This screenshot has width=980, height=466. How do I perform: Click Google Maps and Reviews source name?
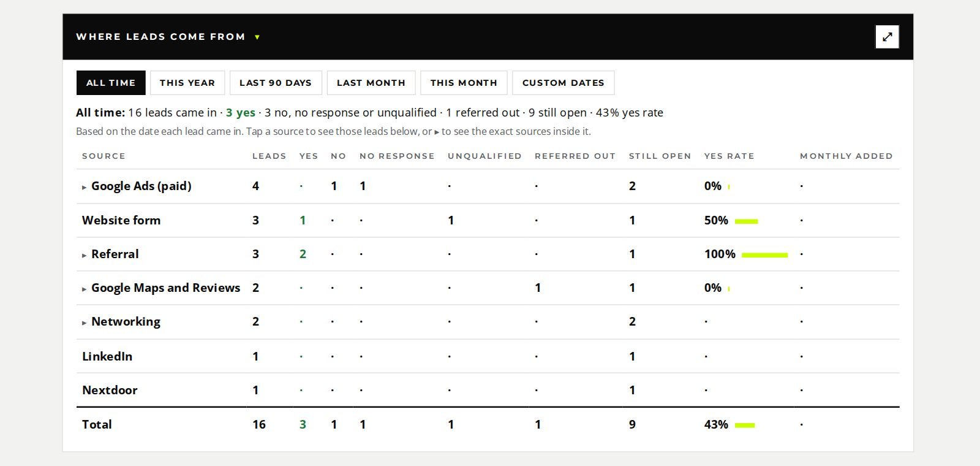click(166, 288)
